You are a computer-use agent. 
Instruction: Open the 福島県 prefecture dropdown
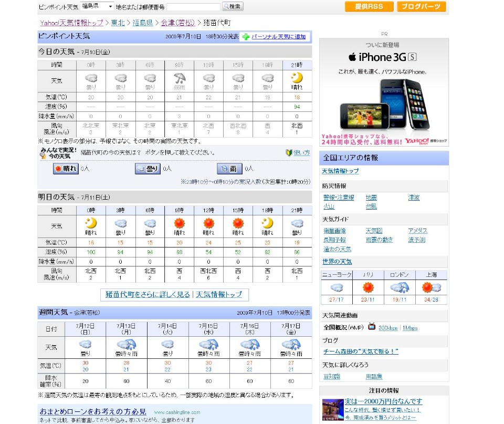(x=97, y=7)
